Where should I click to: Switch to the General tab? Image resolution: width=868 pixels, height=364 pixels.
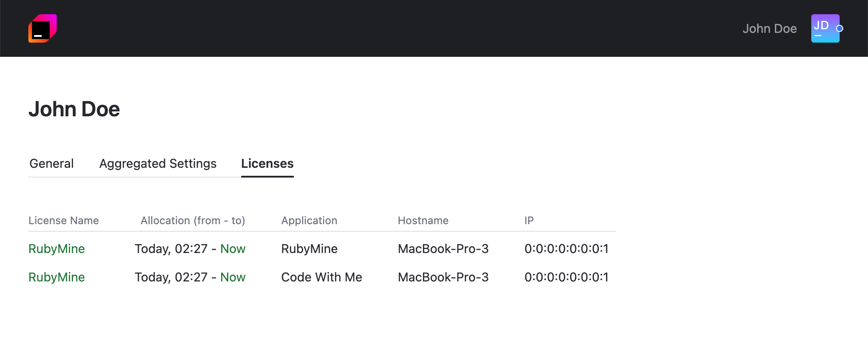51,164
